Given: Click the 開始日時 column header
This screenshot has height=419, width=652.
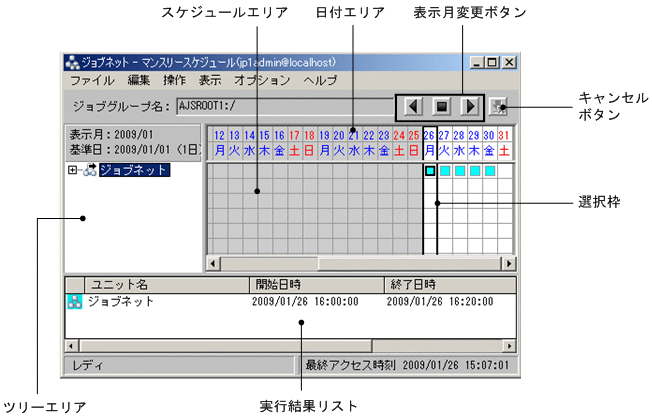Looking at the screenshot, I should tap(317, 285).
